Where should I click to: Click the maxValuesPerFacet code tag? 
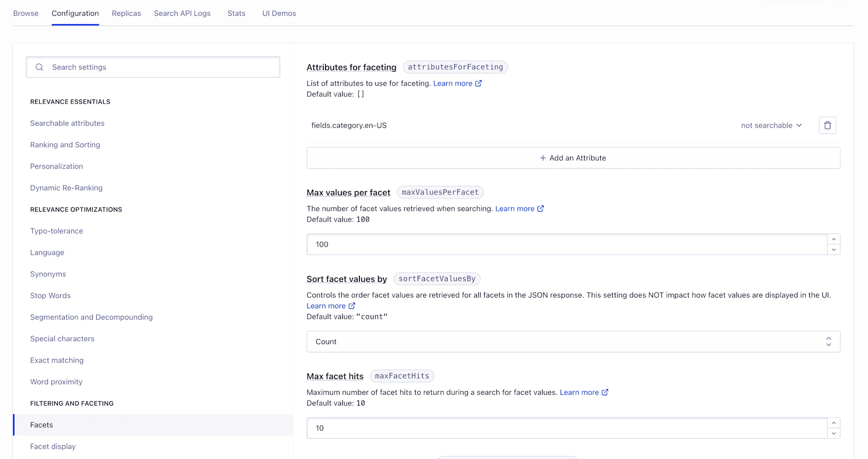(x=440, y=192)
